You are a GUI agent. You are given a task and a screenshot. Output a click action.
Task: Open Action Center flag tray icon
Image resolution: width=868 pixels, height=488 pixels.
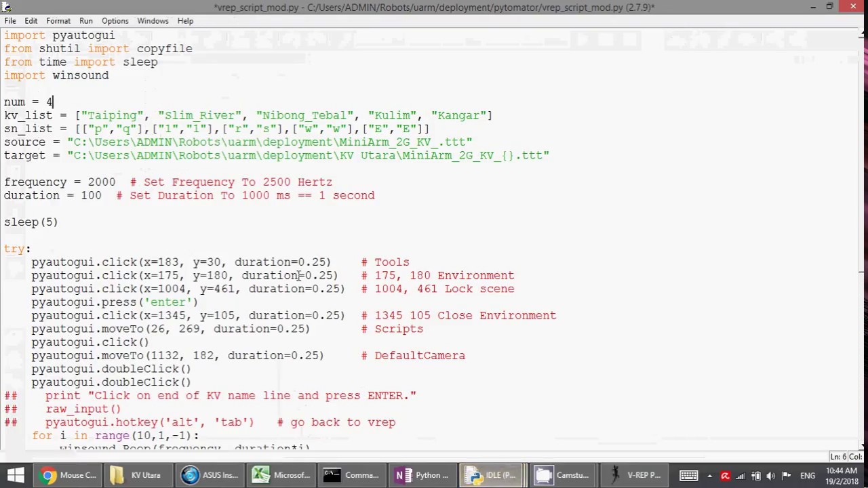tap(787, 476)
